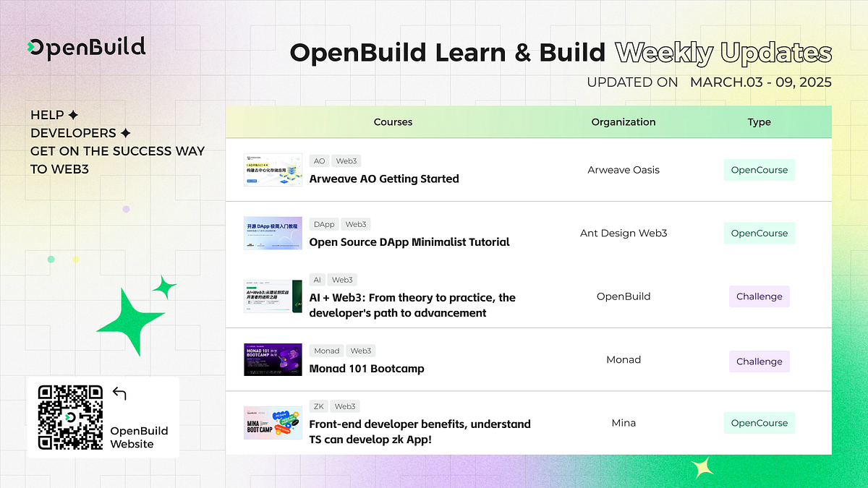Enable the DApp tag filter
The image size is (868, 488).
323,224
